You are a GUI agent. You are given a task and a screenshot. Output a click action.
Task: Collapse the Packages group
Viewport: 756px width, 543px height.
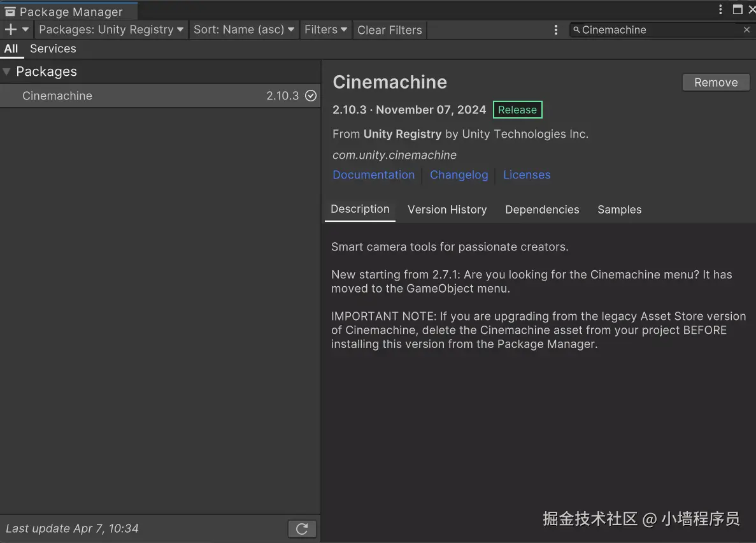(x=6, y=71)
